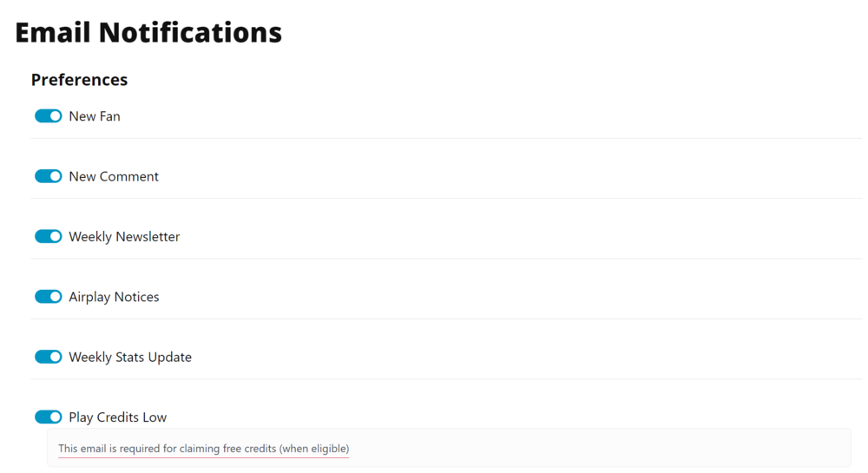Click the Email Notifications page heading
Screen dimensions: 868x473
click(148, 32)
